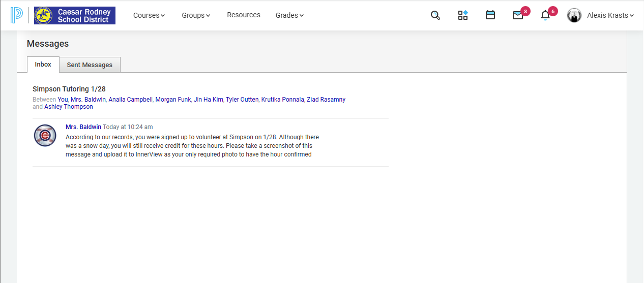644x283 pixels.
Task: Switch to the Sent Messages tab
Action: tap(90, 65)
